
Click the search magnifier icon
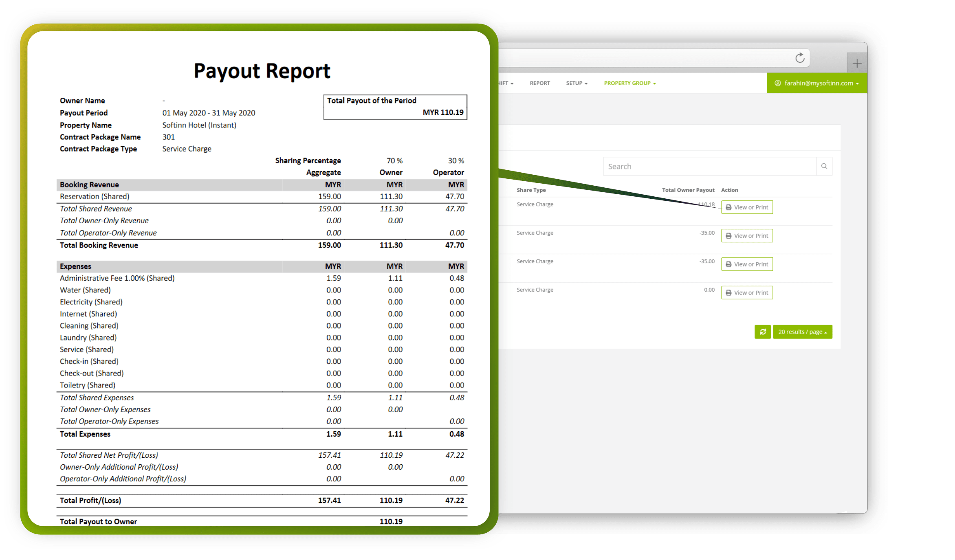click(824, 166)
